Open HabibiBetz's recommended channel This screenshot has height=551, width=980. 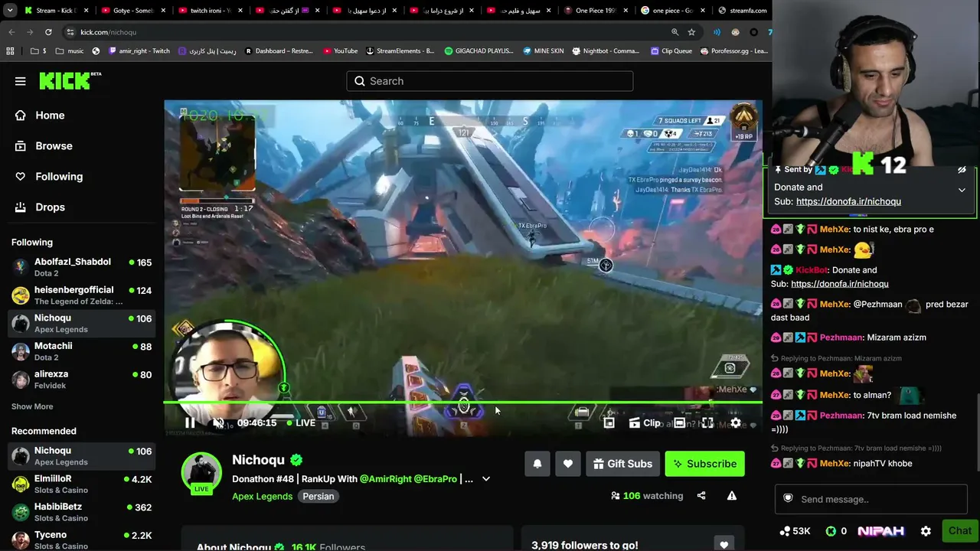pyautogui.click(x=82, y=513)
